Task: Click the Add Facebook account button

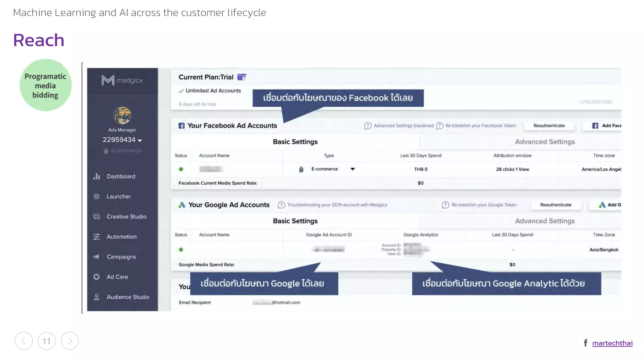Action: pos(602,126)
